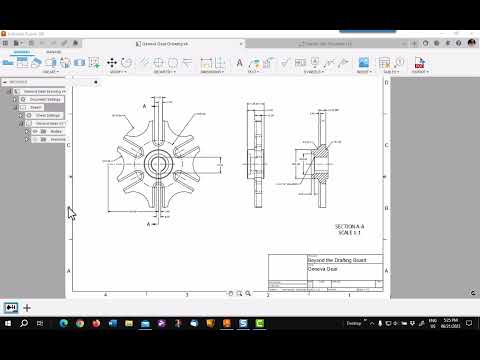Open the Symbols dropdown in the ribbon
480x360 pixels.
coord(313,72)
